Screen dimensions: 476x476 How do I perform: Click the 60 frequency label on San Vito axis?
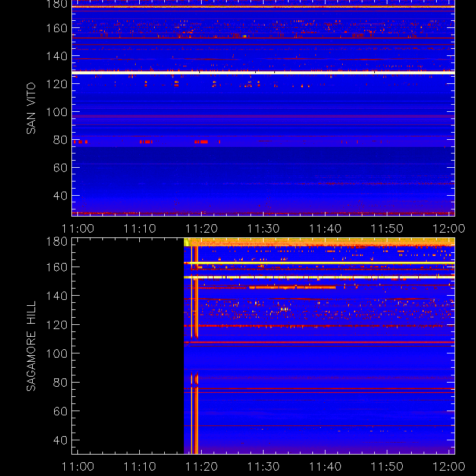coord(60,168)
